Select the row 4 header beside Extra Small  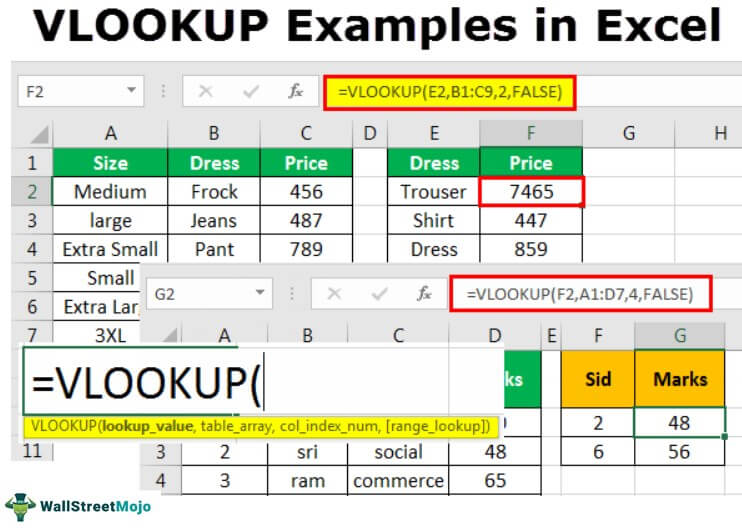tap(32, 249)
